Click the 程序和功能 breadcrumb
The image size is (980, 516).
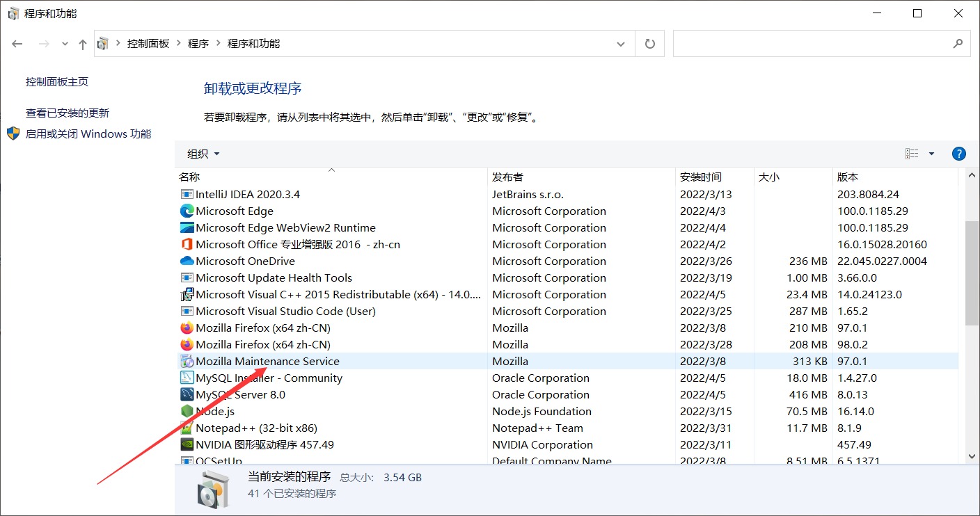253,44
